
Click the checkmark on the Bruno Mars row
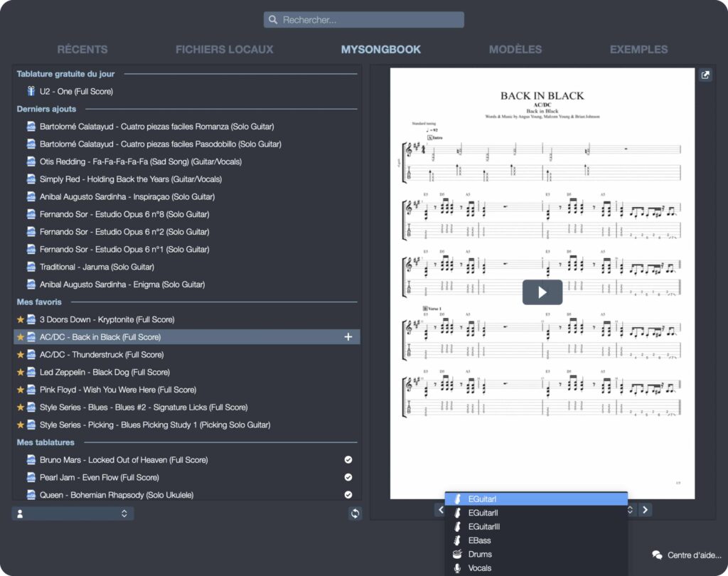(348, 459)
